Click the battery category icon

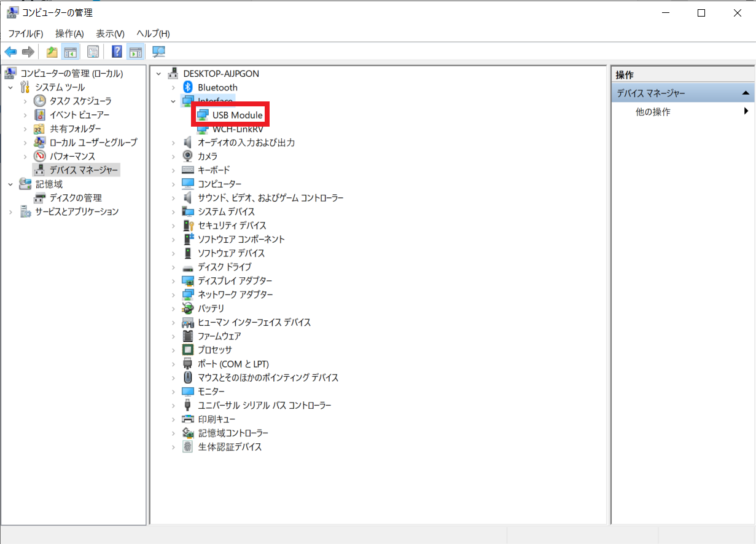coord(189,309)
